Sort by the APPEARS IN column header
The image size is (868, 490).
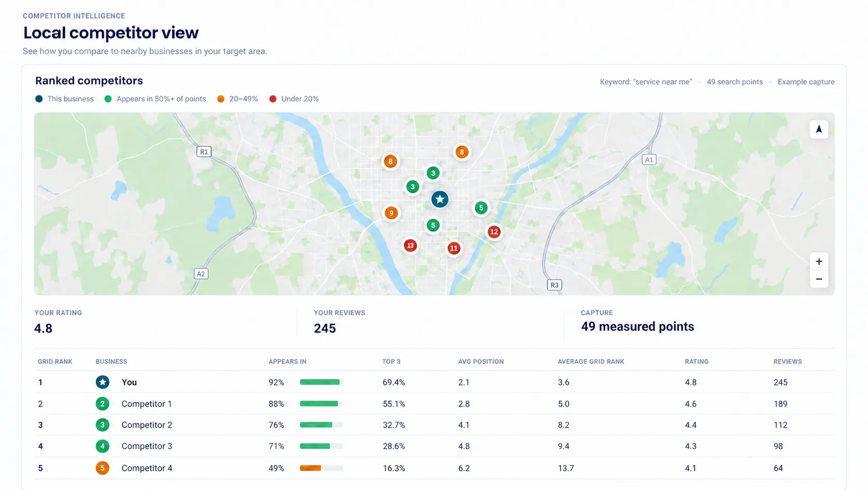(287, 362)
